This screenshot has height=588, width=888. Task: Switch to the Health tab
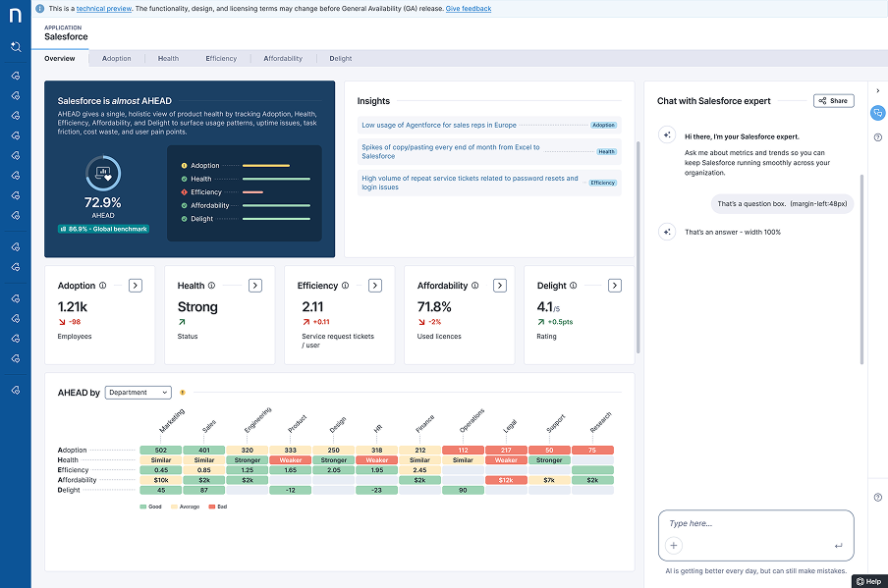tap(168, 58)
